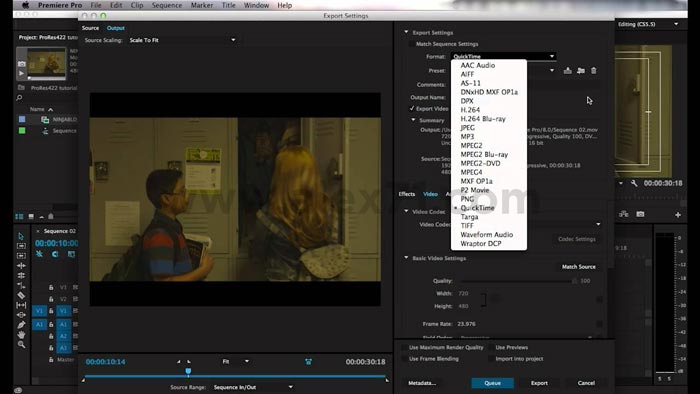Click the Save Preset icon
The image size is (700, 394).
[567, 71]
